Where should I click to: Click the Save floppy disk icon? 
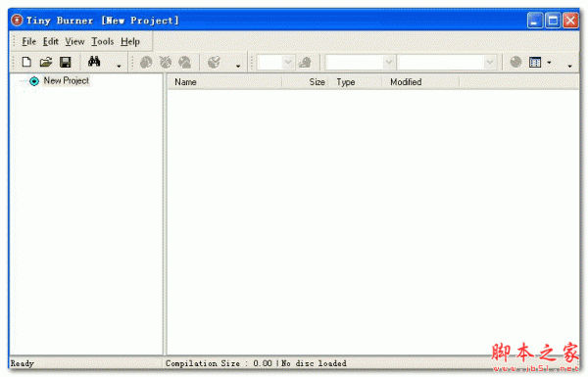66,62
